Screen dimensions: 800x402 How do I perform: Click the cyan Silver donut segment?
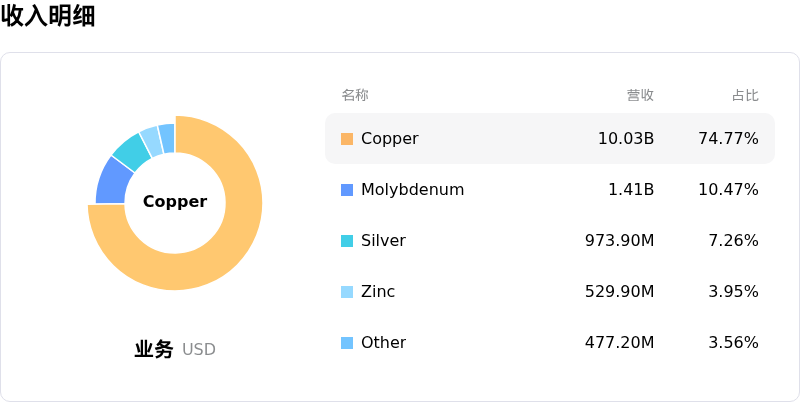(x=130, y=149)
